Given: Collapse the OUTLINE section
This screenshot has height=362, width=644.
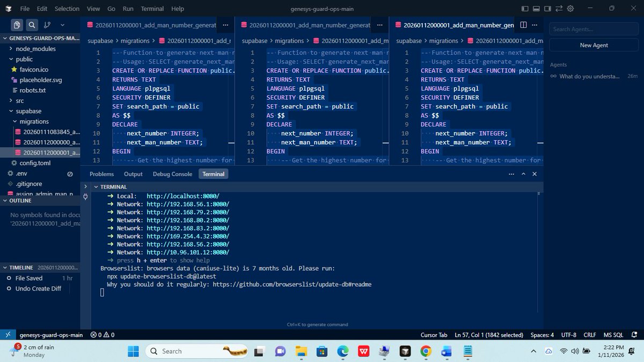Looking at the screenshot, I should (40, 200).
